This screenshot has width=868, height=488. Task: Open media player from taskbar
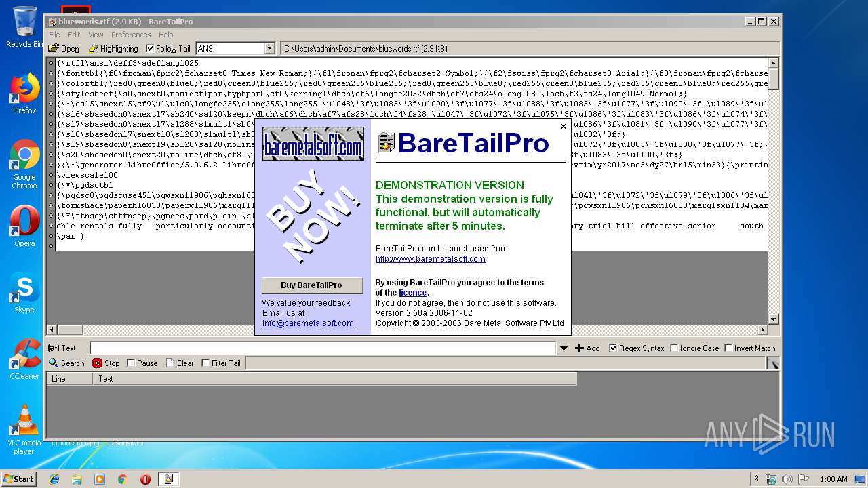(x=100, y=479)
